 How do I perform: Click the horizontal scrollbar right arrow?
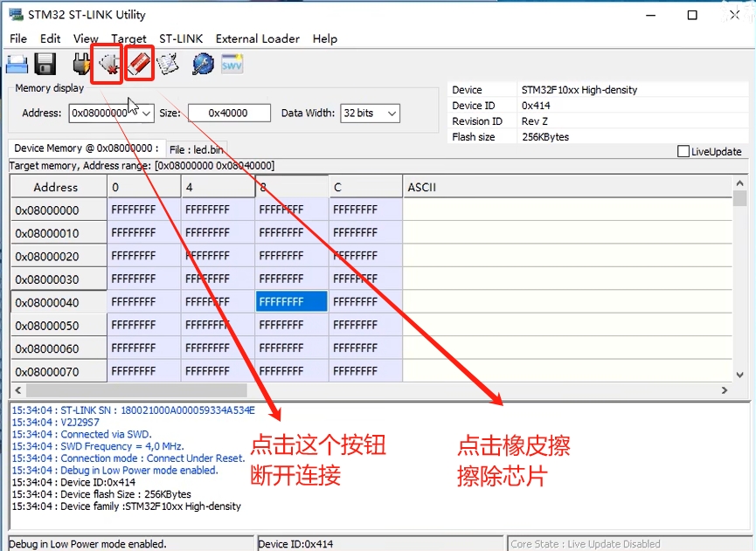click(x=725, y=390)
